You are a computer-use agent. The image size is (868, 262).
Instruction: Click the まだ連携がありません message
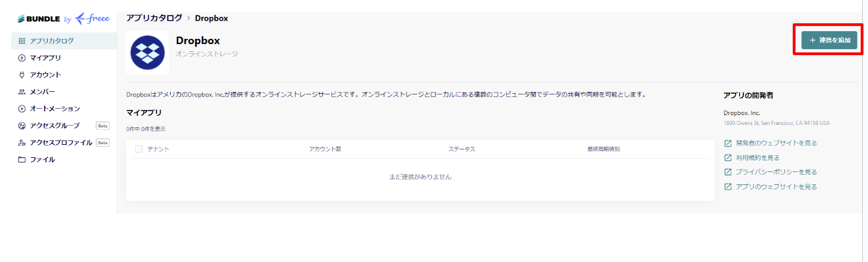420,177
